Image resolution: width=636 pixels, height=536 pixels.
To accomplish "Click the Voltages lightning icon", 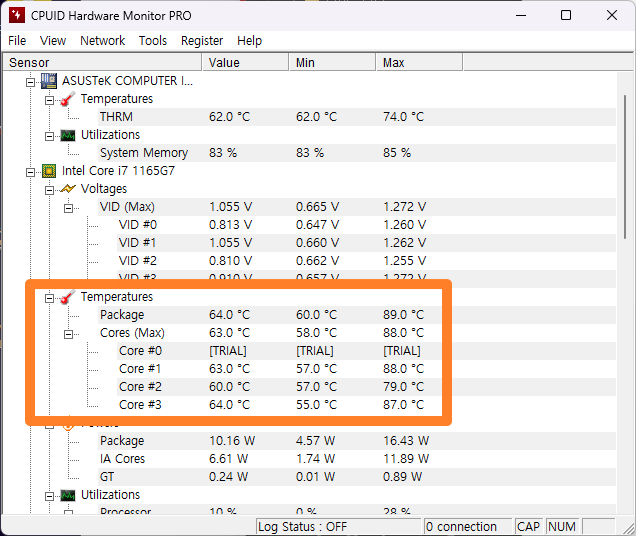I will tap(68, 189).
